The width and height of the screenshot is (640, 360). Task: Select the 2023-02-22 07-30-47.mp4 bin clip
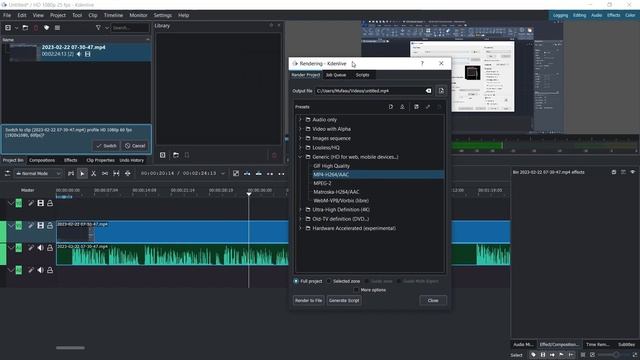pos(76,51)
